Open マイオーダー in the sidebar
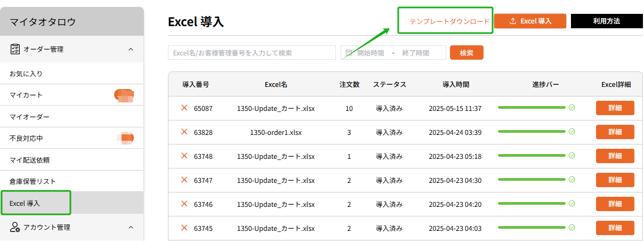This screenshot has height=241, width=644. pos(72,116)
